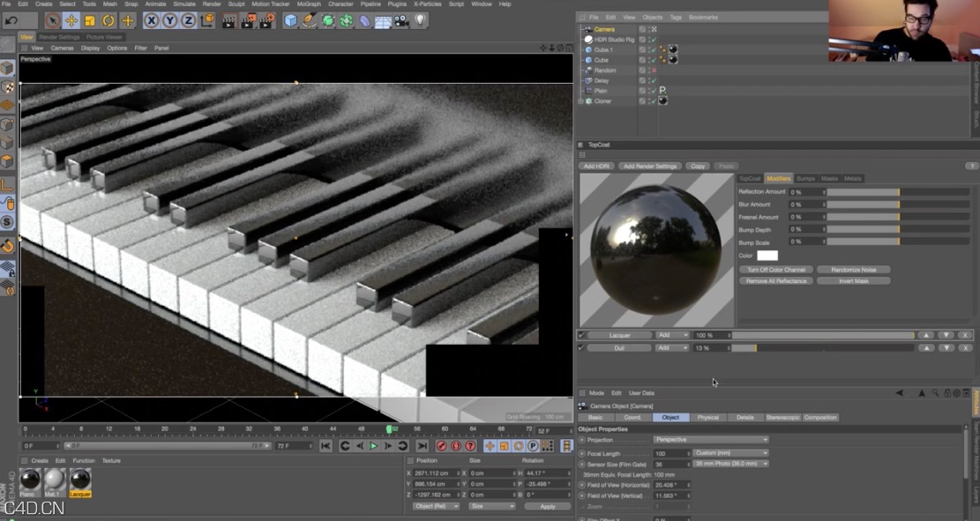
Task: Switch to the Physical camera tab
Action: pyautogui.click(x=707, y=418)
